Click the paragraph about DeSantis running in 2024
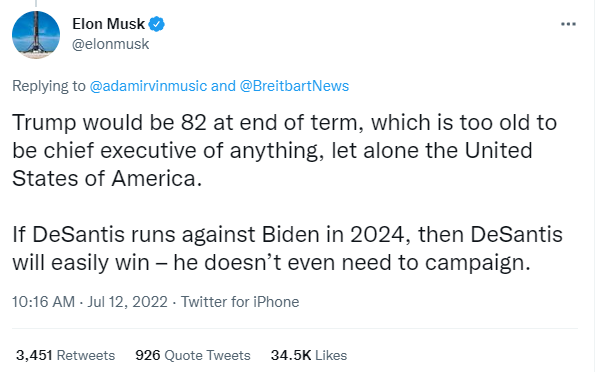This screenshot has height=372, width=595. (287, 248)
